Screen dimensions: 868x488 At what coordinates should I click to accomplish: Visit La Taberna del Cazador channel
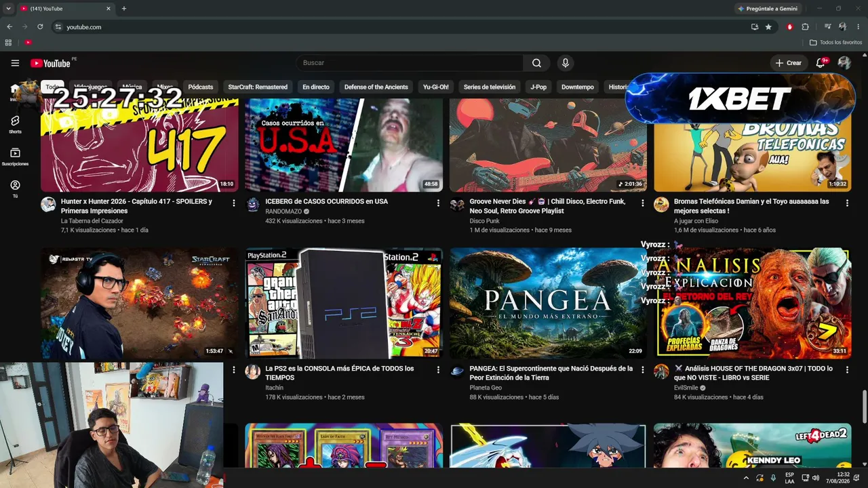pyautogui.click(x=93, y=221)
